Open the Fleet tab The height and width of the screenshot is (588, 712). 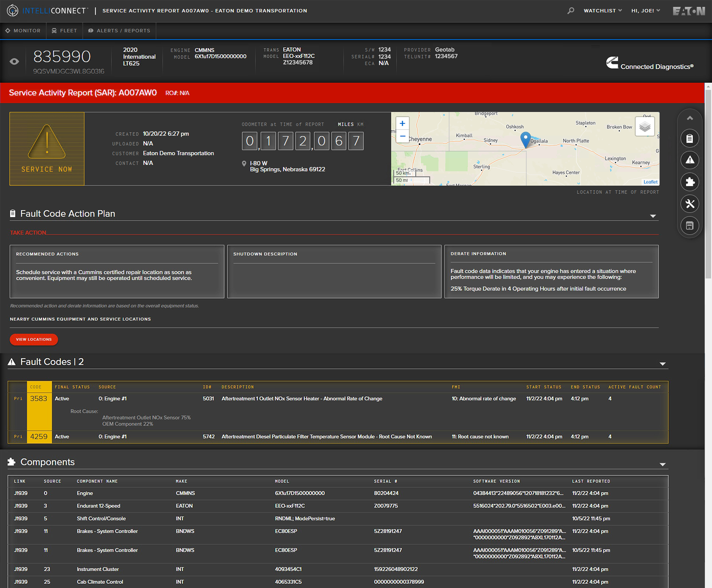(x=64, y=31)
